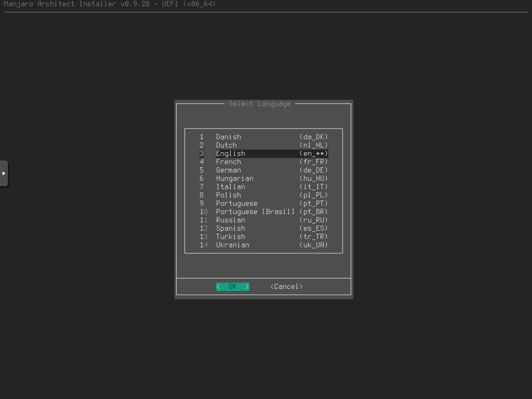Choose Hungarian from the list

234,178
